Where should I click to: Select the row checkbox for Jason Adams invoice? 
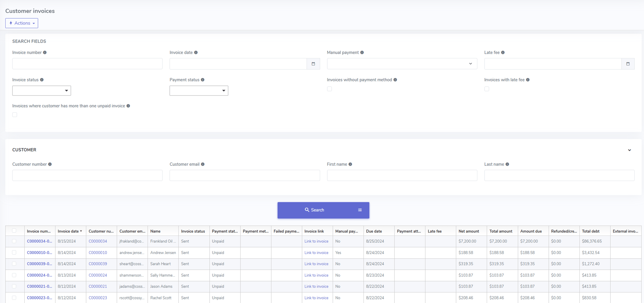click(x=14, y=286)
